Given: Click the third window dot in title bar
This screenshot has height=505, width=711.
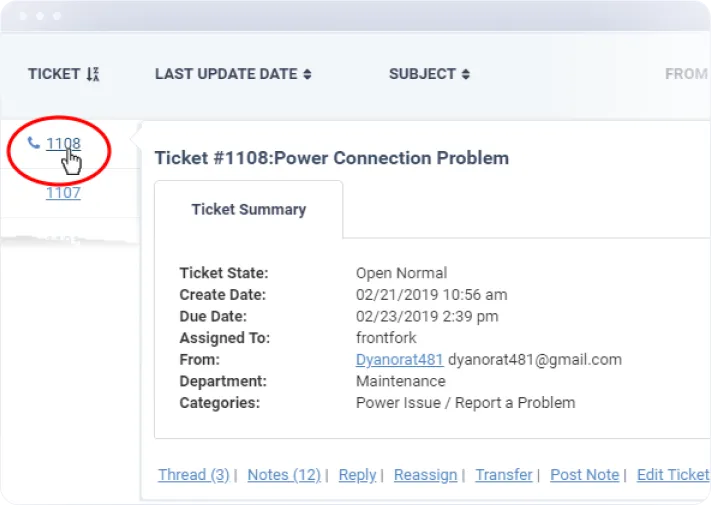Looking at the screenshot, I should [57, 16].
